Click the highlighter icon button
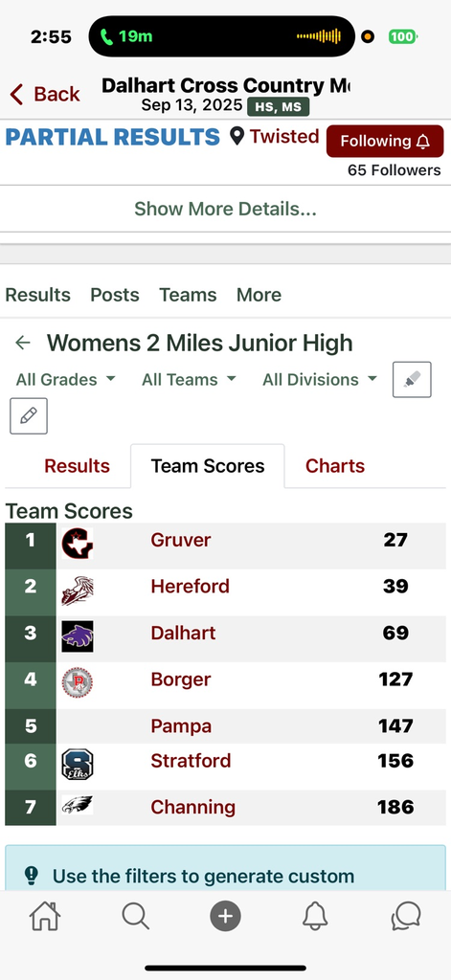Image resolution: width=451 pixels, height=980 pixels. (x=412, y=379)
